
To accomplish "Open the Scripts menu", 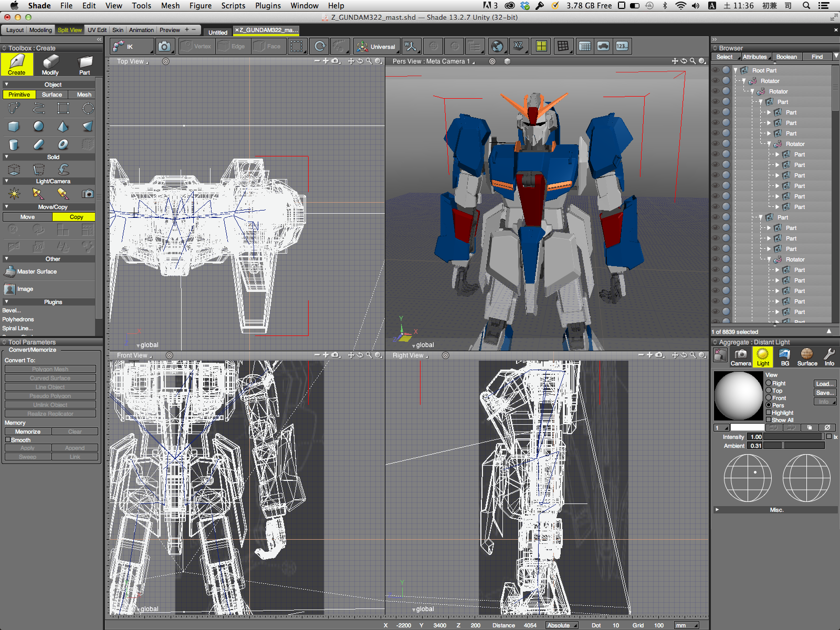I will pos(233,6).
